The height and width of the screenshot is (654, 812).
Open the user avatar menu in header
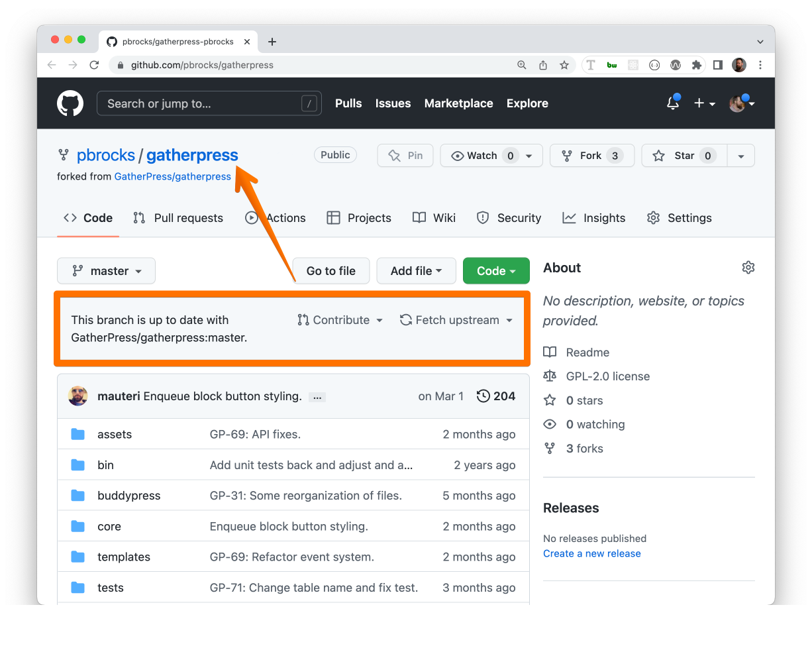741,103
